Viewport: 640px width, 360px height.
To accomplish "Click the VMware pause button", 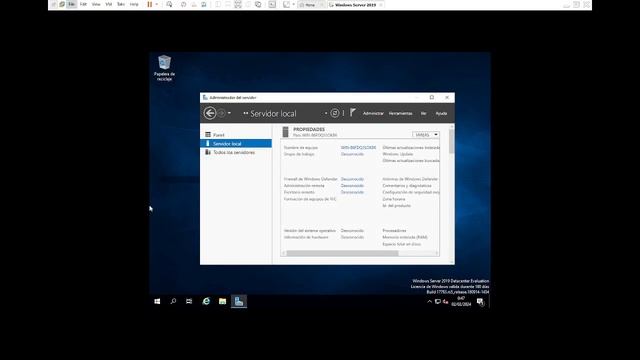I will 150,4.
